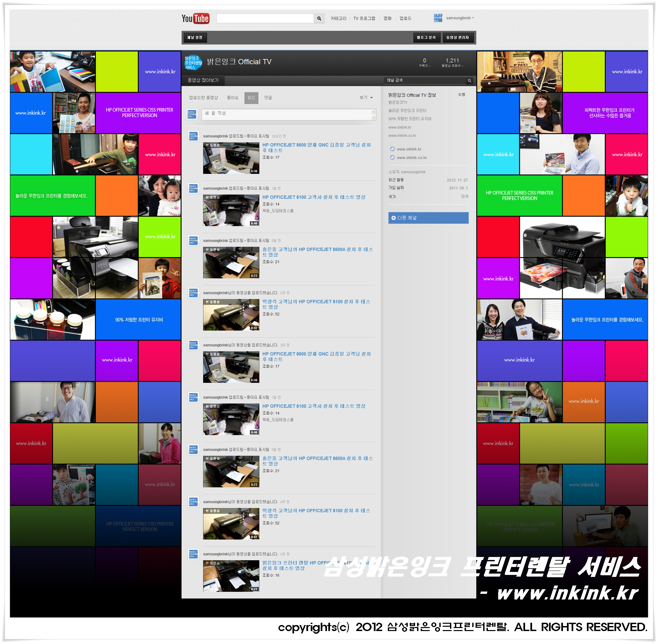Click the 밝은잉크 Official TV channel title
This screenshot has height=644, width=658.
click(239, 62)
